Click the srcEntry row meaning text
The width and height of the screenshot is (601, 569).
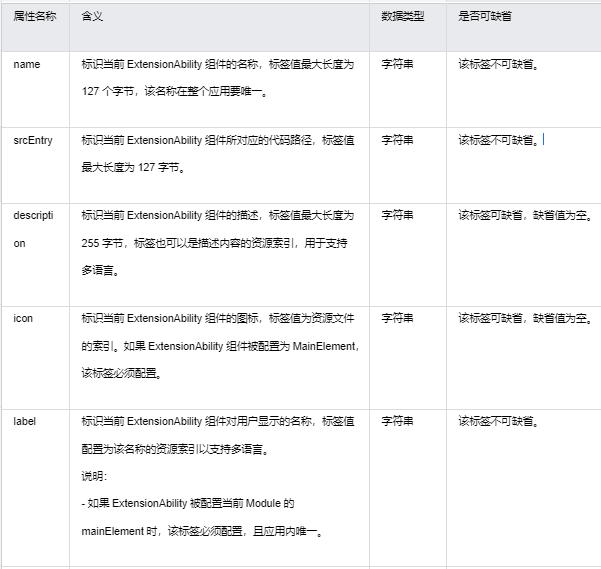[218, 154]
